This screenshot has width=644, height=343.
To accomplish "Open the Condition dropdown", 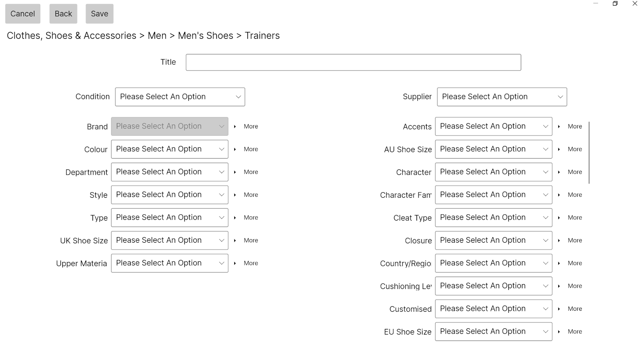I will point(180,97).
